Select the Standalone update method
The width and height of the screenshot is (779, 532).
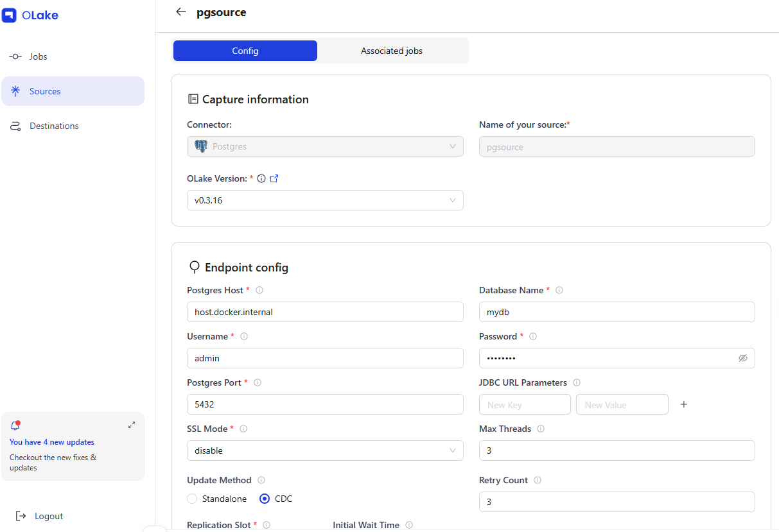(x=192, y=499)
